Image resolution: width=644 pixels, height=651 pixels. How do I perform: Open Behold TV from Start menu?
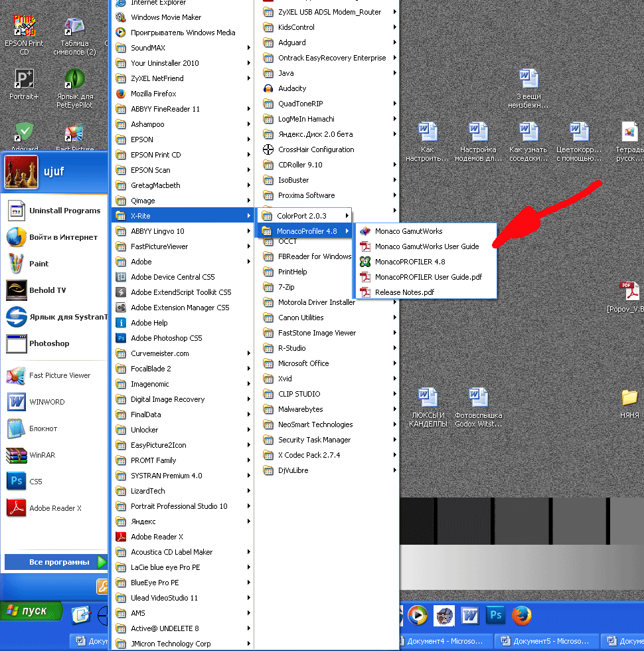pos(54,290)
